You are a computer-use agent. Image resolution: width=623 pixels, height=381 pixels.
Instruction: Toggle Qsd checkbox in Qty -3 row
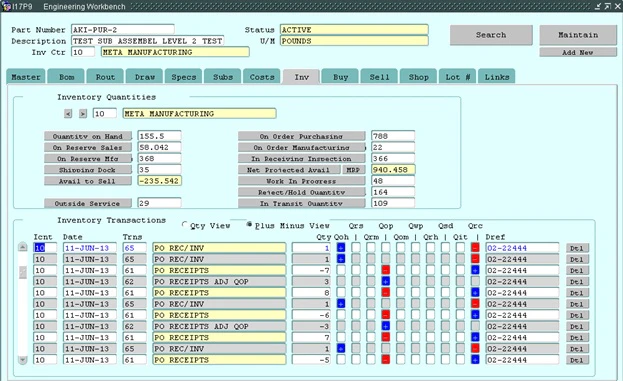pyautogui.click(x=445, y=326)
